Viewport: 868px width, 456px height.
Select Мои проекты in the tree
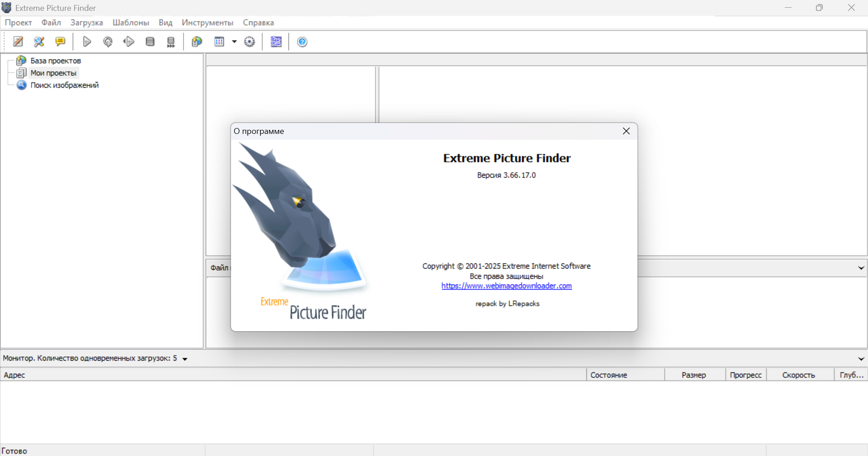(x=53, y=73)
